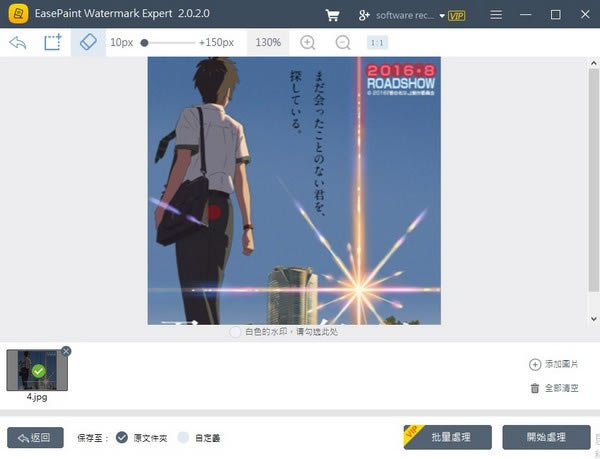Select the 4.jpg image thumbnail
This screenshot has width=600, height=459.
(37, 370)
